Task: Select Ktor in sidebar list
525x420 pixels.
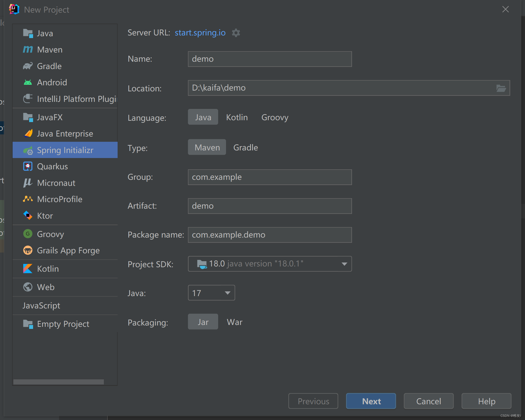Action: click(65, 216)
